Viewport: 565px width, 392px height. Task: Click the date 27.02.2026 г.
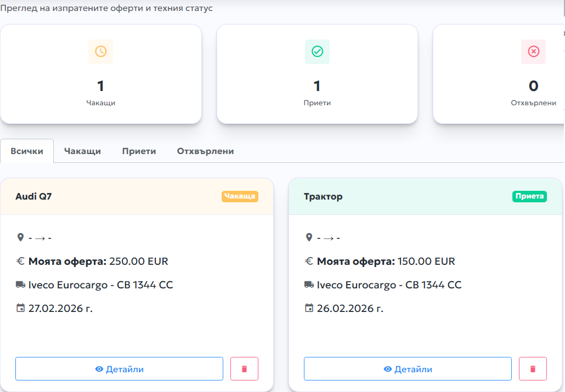60,309
